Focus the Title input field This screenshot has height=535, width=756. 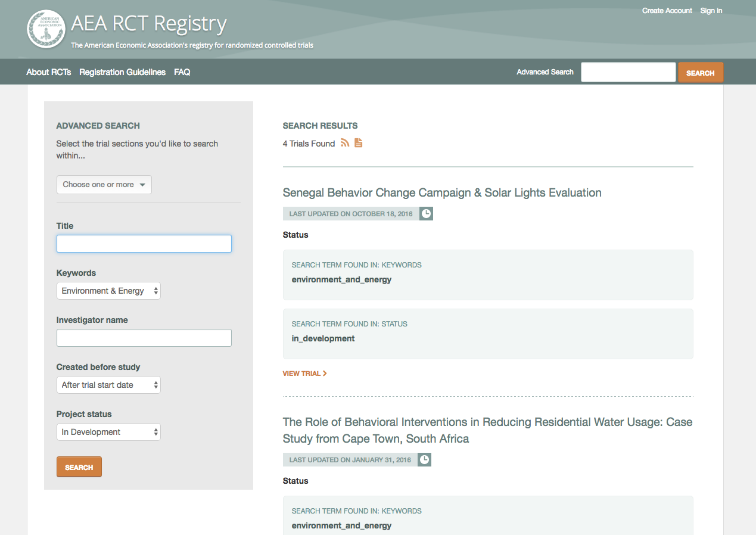(144, 244)
